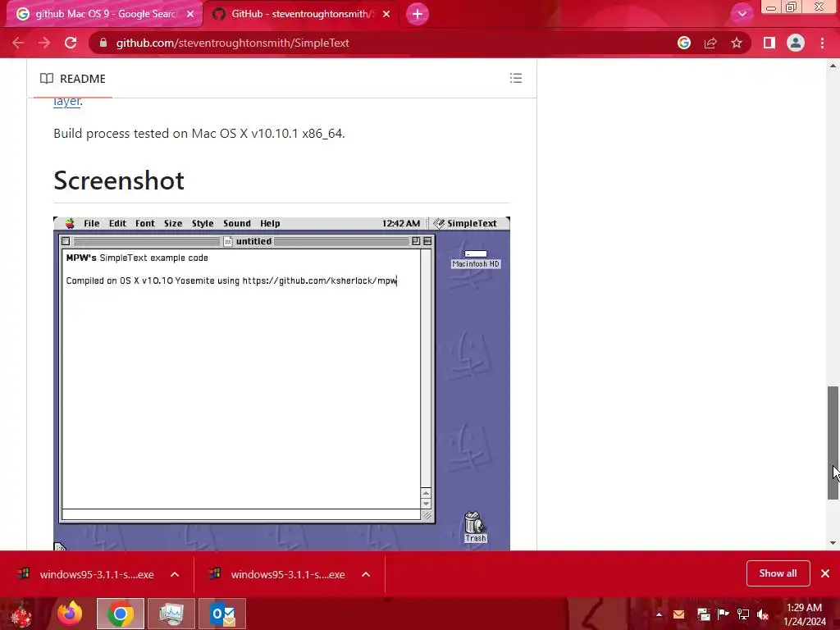Switch to Google Search tab
The height and width of the screenshot is (630, 840).
pyautogui.click(x=104, y=14)
